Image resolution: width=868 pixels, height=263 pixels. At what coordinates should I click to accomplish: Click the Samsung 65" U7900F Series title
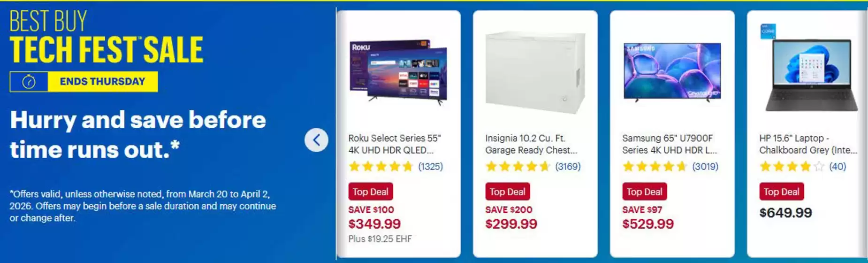tap(669, 144)
